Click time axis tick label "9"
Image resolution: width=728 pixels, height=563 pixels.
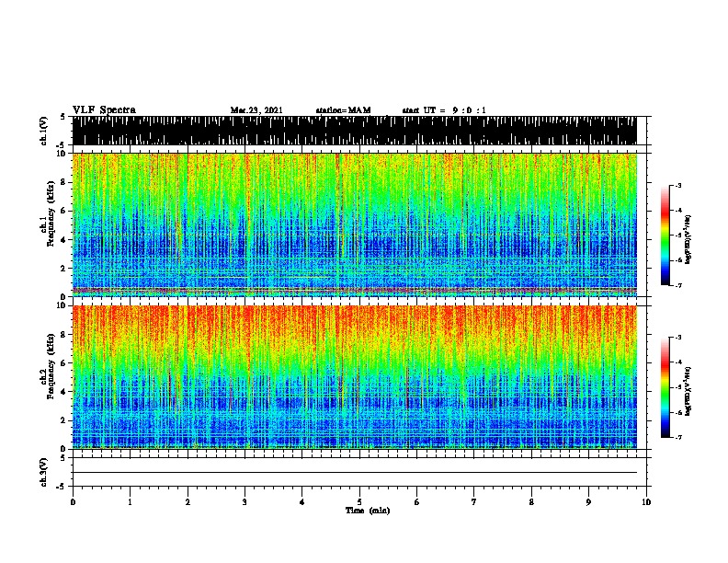[x=588, y=502]
